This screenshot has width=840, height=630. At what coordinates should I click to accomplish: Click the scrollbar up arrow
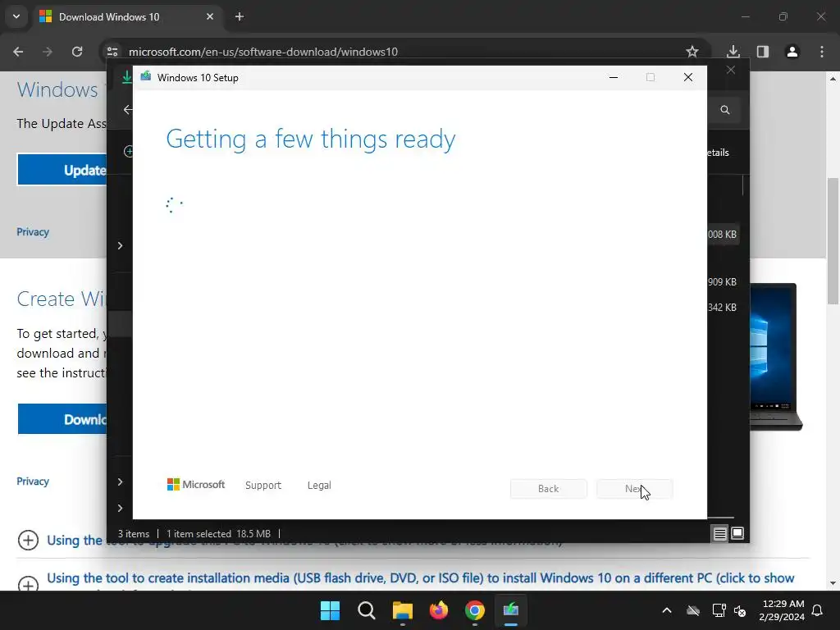coord(833,79)
